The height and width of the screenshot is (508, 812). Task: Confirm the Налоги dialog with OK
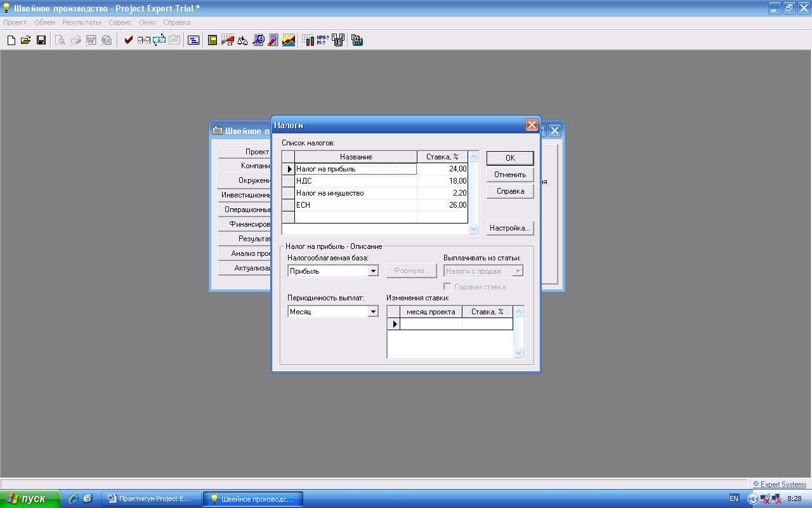click(x=510, y=158)
